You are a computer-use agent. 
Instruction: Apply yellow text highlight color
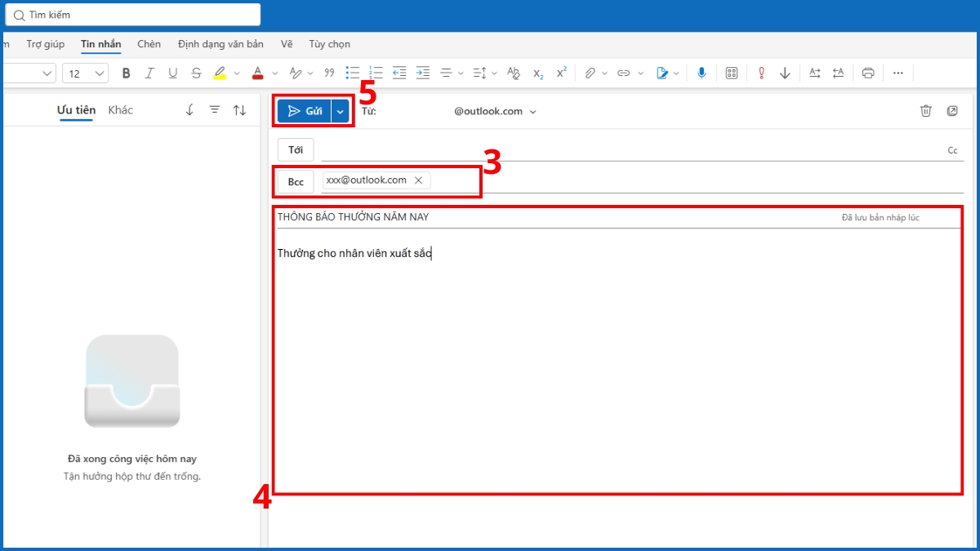[x=220, y=73]
